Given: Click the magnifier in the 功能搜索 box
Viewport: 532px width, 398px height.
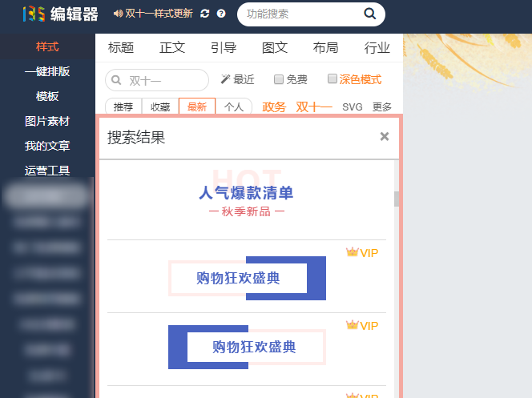Looking at the screenshot, I should [x=369, y=14].
